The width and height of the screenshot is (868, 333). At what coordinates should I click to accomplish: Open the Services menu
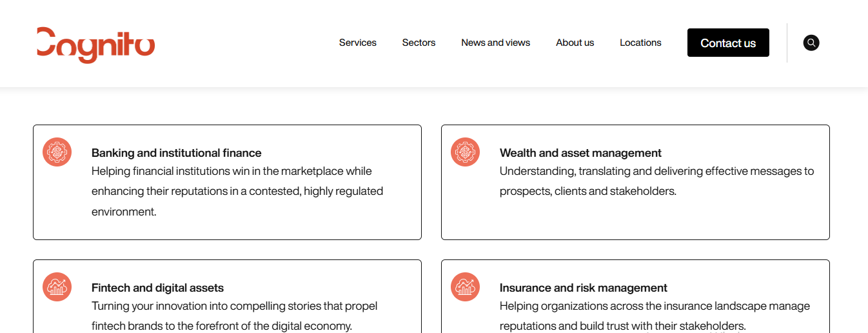click(358, 43)
